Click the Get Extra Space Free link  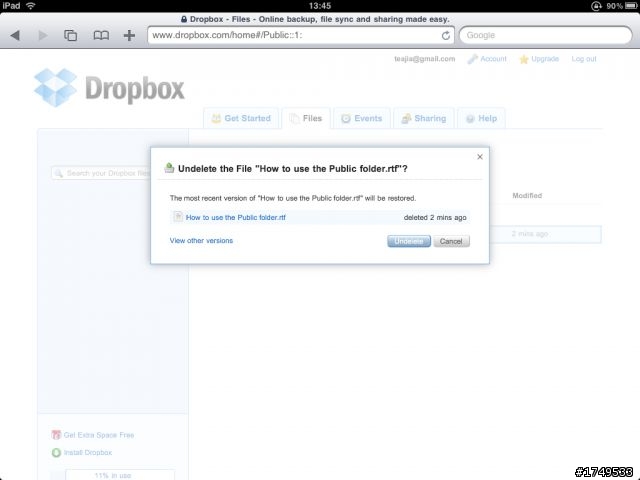[x=99, y=435]
